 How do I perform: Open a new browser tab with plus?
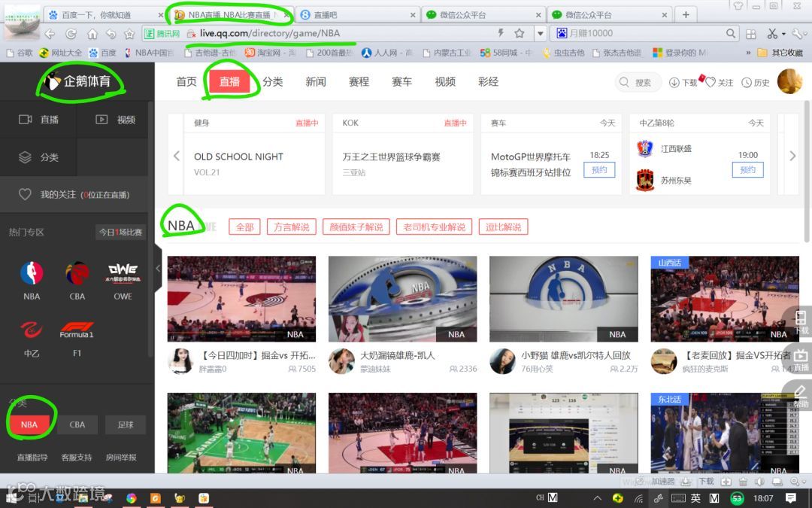[x=686, y=14]
